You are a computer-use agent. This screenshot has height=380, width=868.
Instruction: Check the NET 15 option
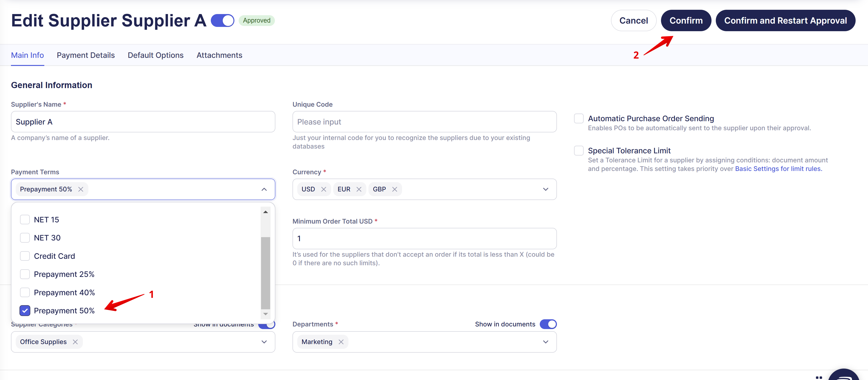[25, 220]
